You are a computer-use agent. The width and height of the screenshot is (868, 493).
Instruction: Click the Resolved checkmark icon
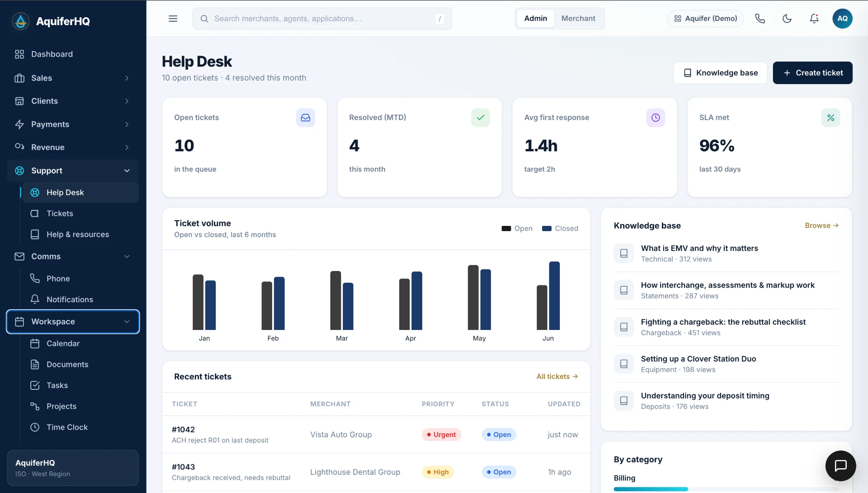coord(480,118)
